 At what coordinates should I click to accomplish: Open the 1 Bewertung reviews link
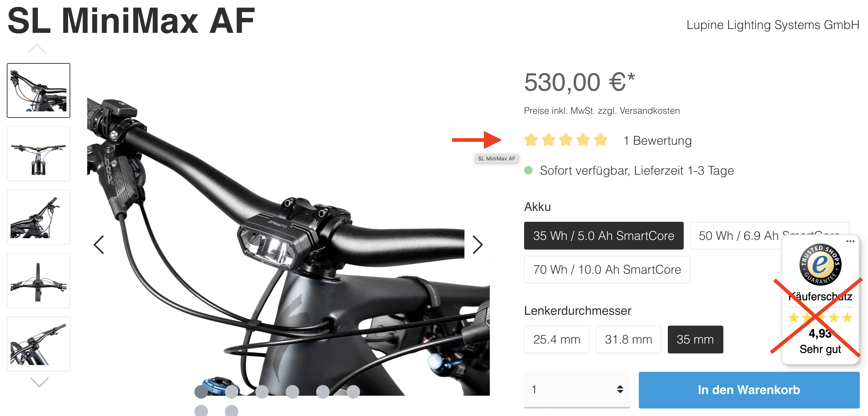(657, 141)
